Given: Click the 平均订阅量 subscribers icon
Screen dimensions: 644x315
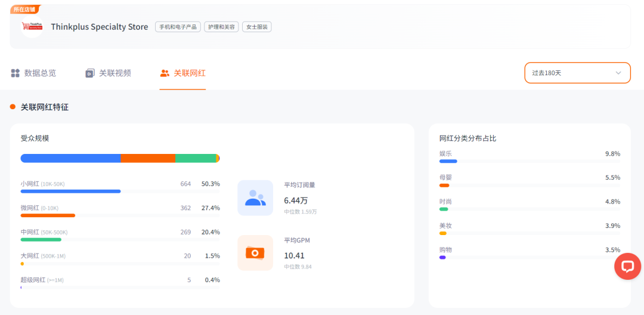Looking at the screenshot, I should point(255,198).
